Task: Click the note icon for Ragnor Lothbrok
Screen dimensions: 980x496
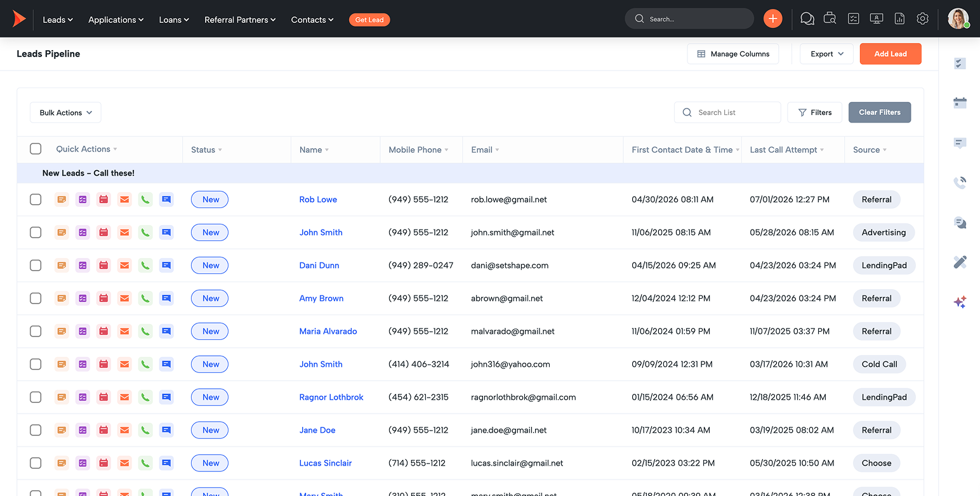Action: (62, 397)
